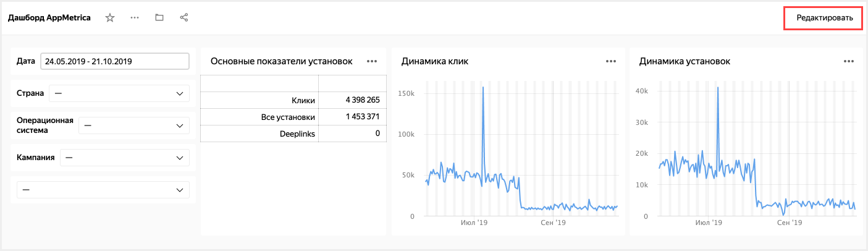The height and width of the screenshot is (251, 868).
Task: Open the dashboard three-dots more menu
Action: coord(135,18)
